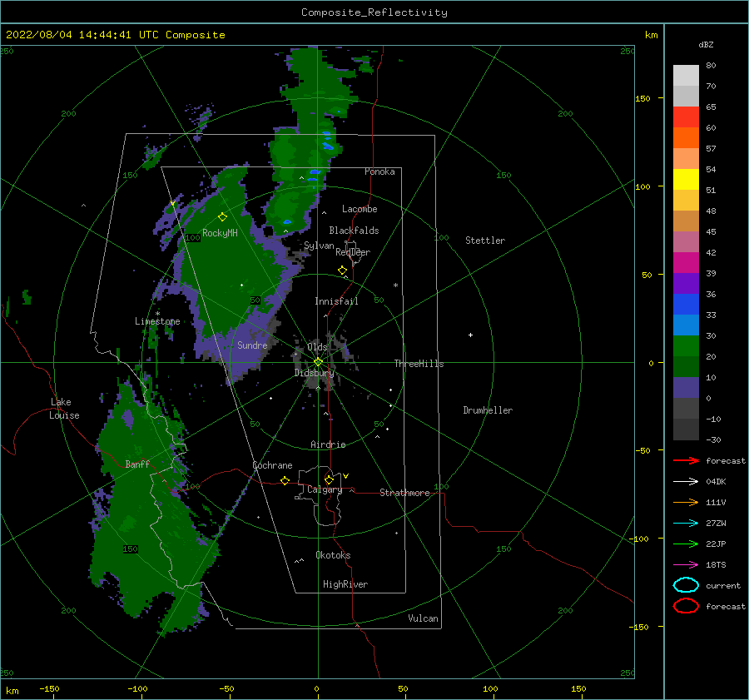Select the Blackfalds label
749x700 pixels.
354,231
